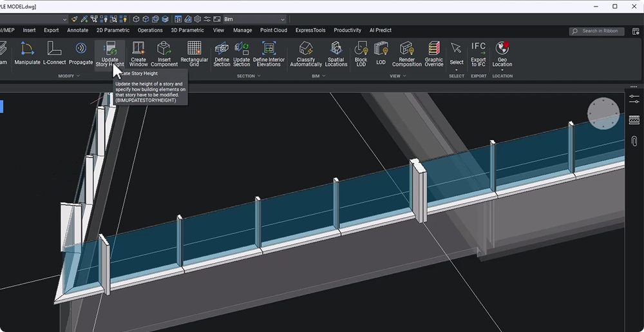
Task: Select the L-Connect tool
Action: [x=54, y=53]
